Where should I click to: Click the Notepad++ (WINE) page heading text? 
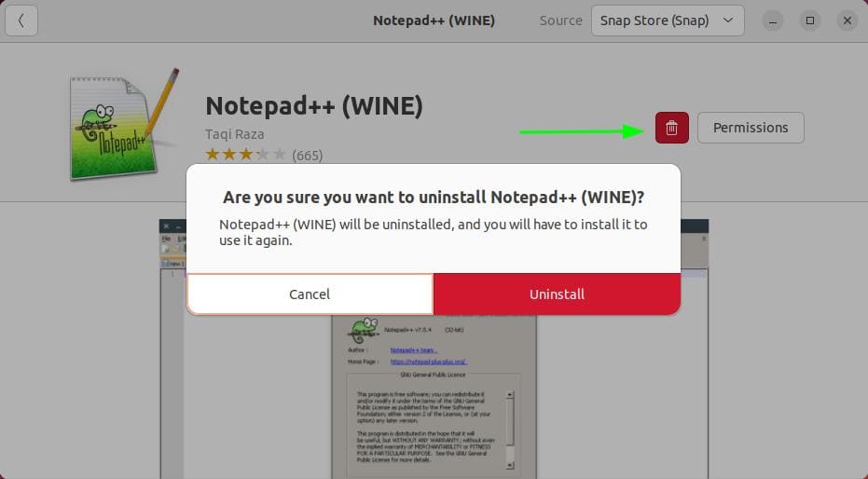click(x=314, y=106)
